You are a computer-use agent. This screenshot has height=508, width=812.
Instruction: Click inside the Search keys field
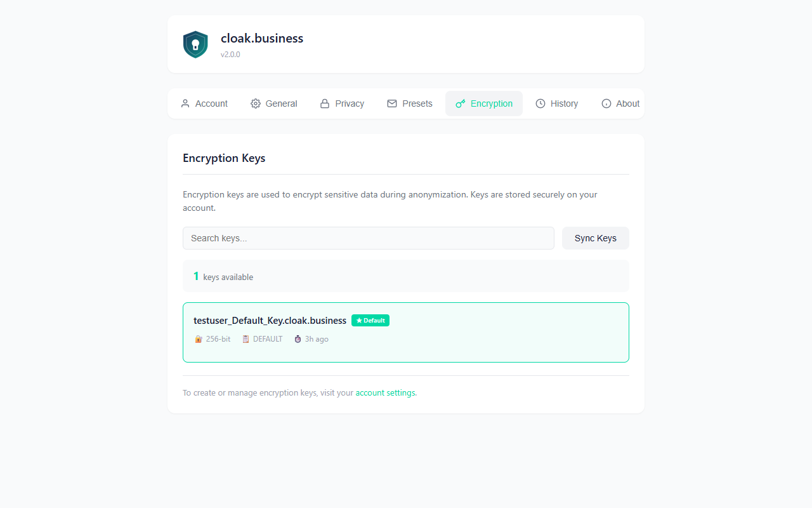point(368,237)
